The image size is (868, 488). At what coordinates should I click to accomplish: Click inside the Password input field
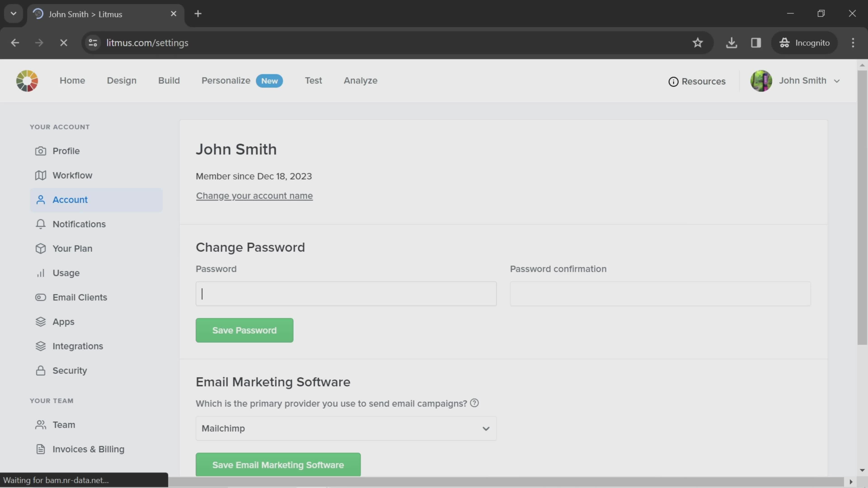[x=346, y=293]
